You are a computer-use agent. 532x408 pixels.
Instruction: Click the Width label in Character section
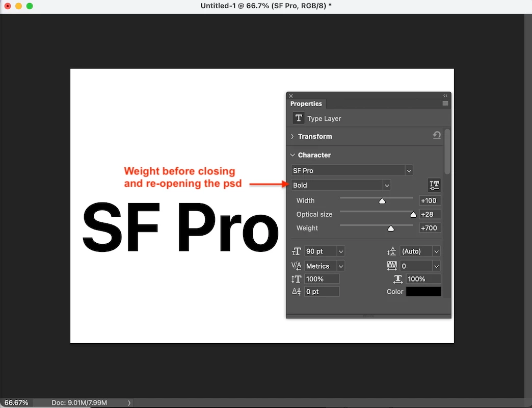(x=305, y=200)
